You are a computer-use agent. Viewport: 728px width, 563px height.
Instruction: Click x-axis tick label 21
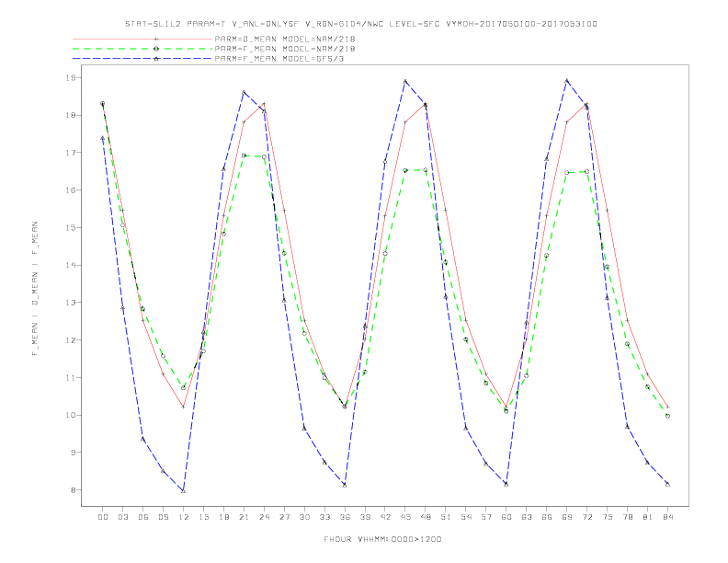coord(245,517)
